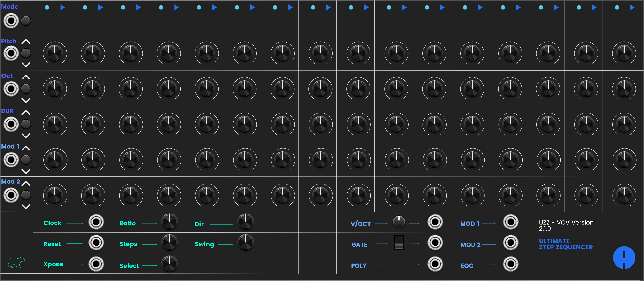The width and height of the screenshot is (644, 281).
Task: Click the Clock input jack
Action: coord(96,222)
